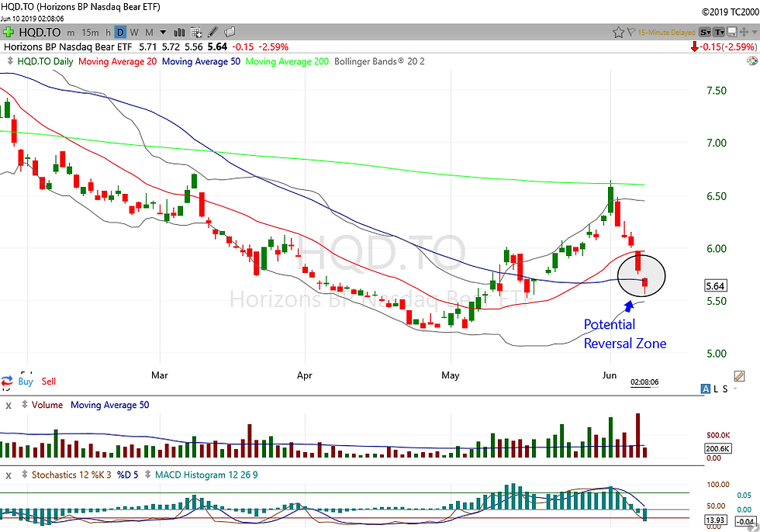The image size is (760, 532).
Task: Click the Potential Reversal Zone text annotation
Action: (625, 333)
